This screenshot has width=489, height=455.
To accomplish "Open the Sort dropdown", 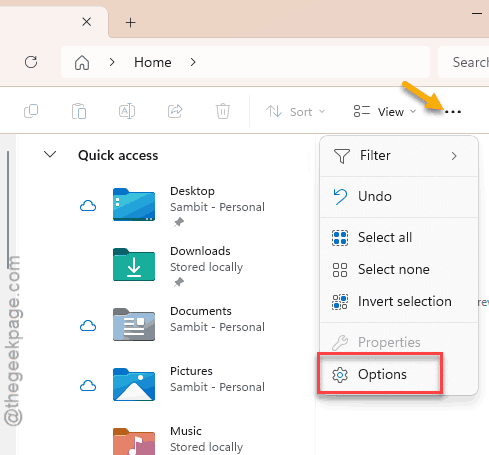I will 295,112.
